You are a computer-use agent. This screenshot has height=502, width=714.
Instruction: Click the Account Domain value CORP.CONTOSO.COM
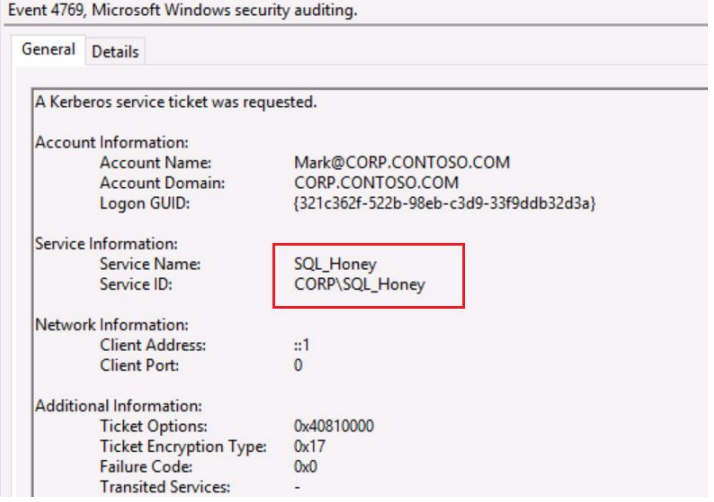376,183
